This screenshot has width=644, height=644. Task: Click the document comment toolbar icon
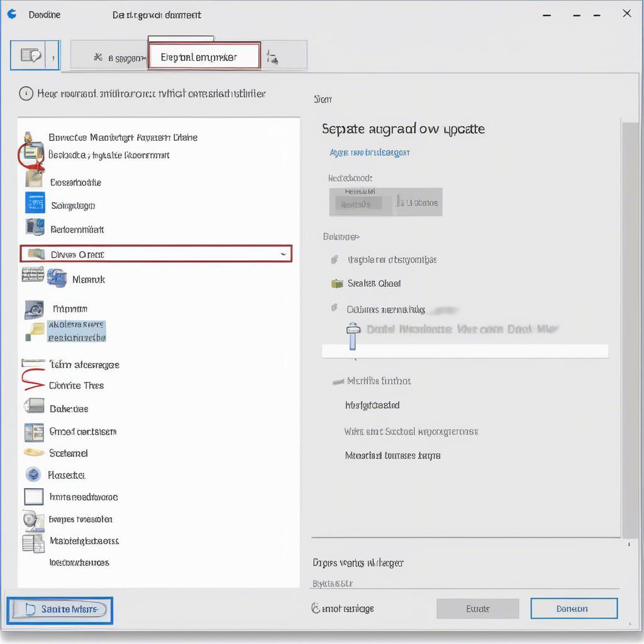pos(31,55)
